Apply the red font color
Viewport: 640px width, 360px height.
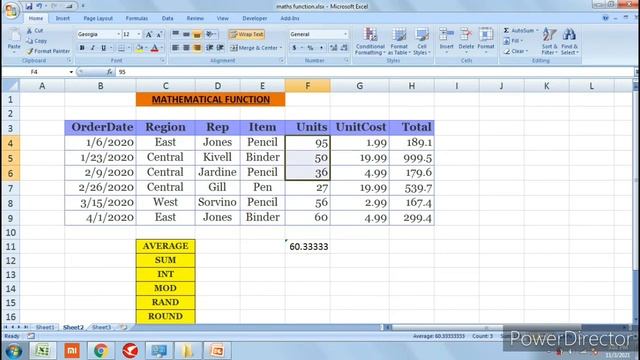[154, 48]
